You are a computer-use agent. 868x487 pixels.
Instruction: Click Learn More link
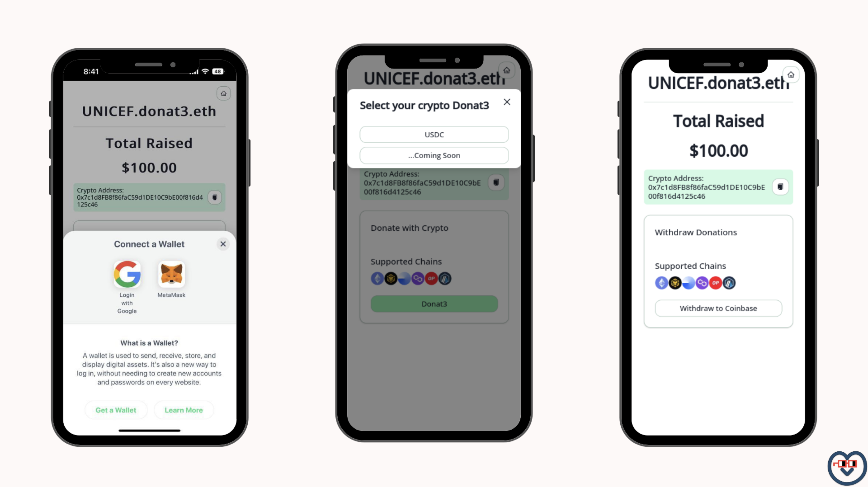point(184,409)
